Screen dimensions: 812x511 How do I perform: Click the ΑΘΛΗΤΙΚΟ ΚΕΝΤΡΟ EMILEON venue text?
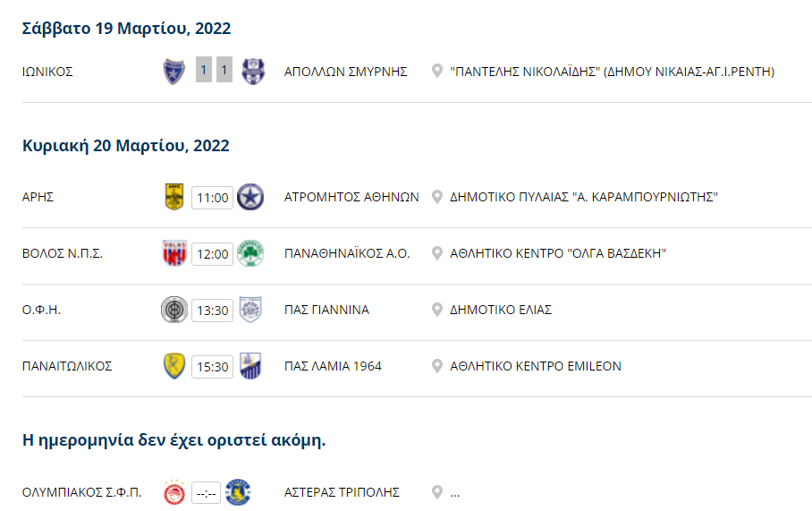pyautogui.click(x=536, y=366)
